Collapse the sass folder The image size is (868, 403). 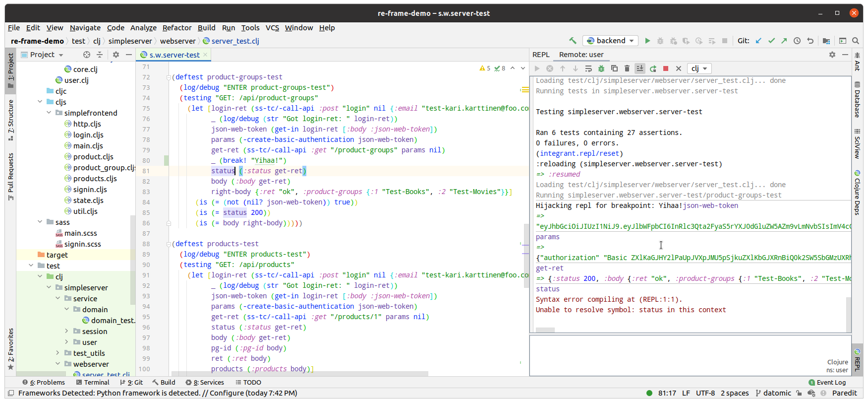click(40, 222)
